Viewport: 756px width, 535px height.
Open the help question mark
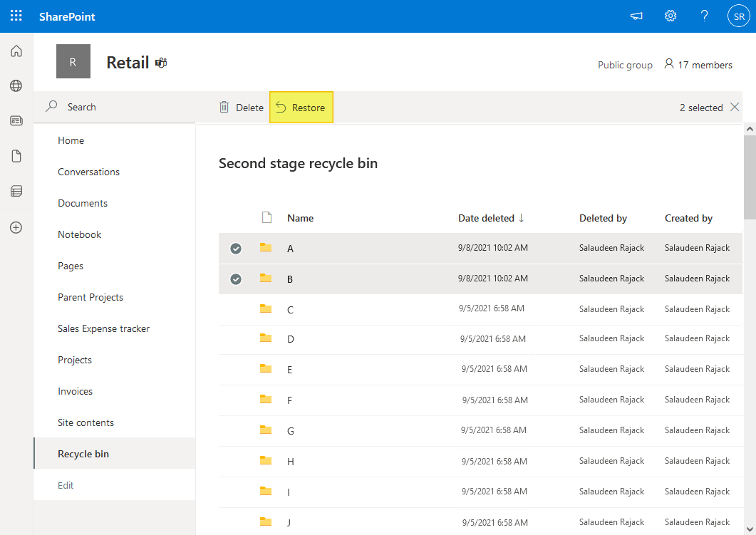click(704, 16)
